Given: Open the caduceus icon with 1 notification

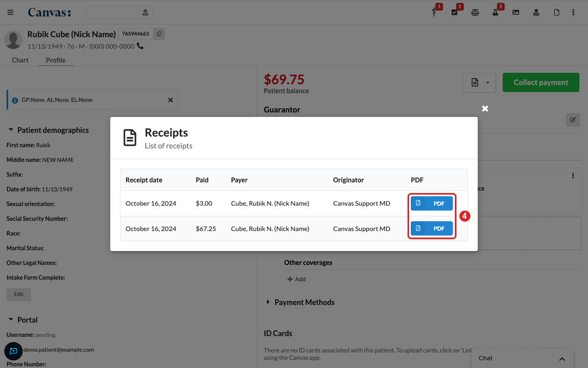Looking at the screenshot, I should tap(434, 12).
